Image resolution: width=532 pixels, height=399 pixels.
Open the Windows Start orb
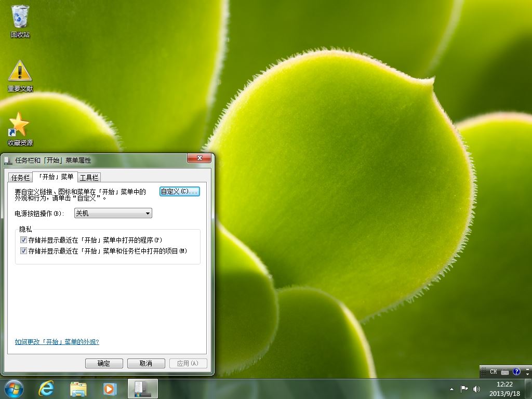(x=14, y=389)
